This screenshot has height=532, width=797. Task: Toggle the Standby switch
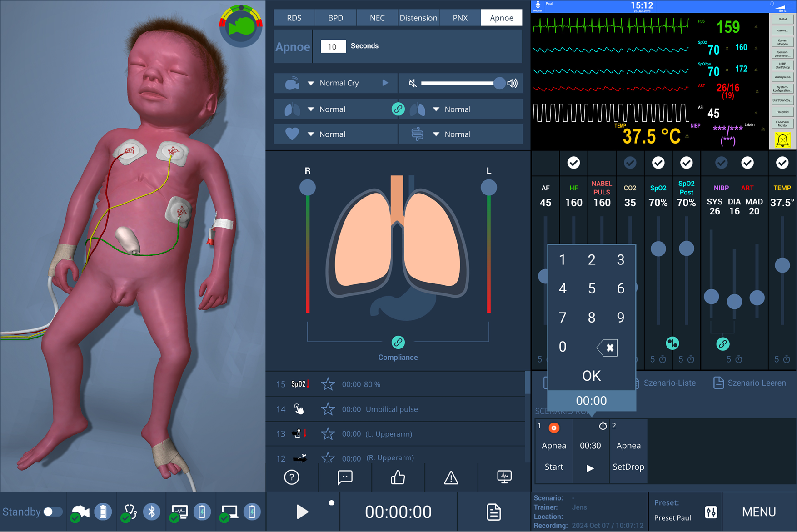53,512
